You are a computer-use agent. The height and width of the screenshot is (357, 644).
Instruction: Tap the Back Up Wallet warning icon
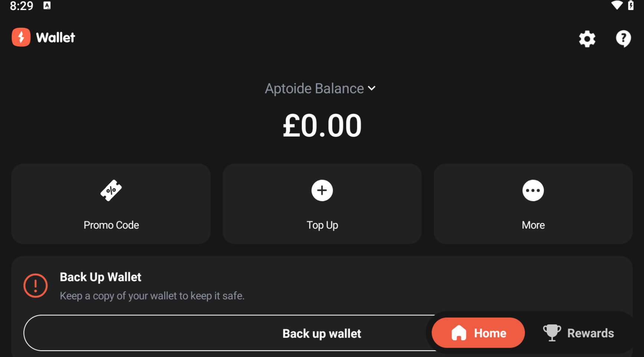(36, 286)
